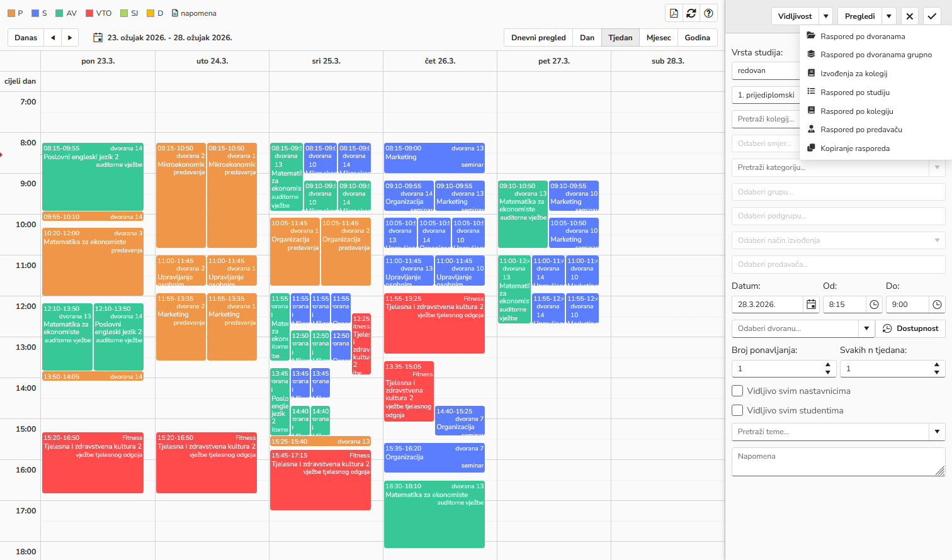This screenshot has height=560, width=952.
Task: Tick Vidljivo svim studentima checkbox
Action: [x=737, y=410]
